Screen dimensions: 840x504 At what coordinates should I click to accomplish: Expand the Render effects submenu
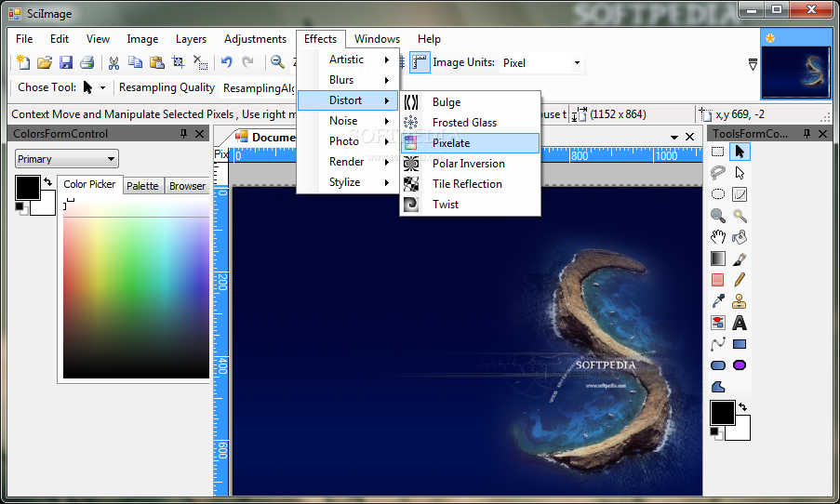(x=348, y=162)
